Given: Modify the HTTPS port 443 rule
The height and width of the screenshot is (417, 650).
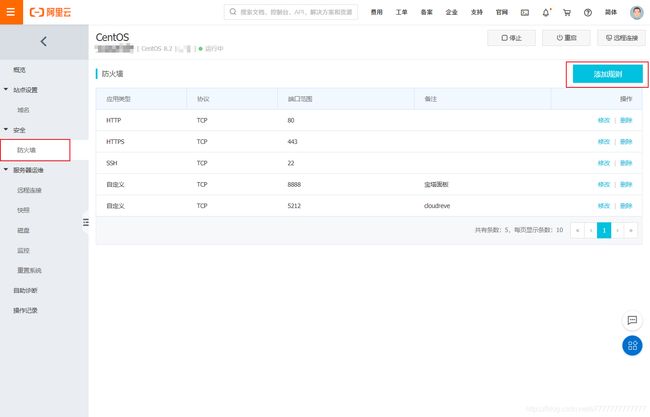Looking at the screenshot, I should click(x=604, y=141).
